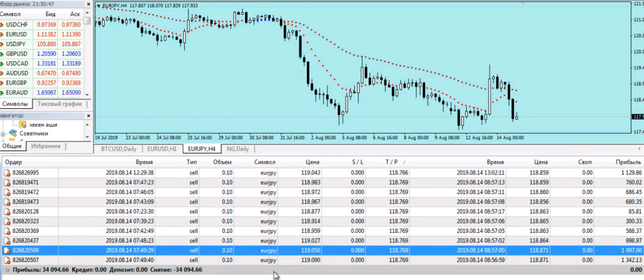644x280 pixels.
Task: Click the GBPUSD up-arrow icon
Action: tap(2, 54)
